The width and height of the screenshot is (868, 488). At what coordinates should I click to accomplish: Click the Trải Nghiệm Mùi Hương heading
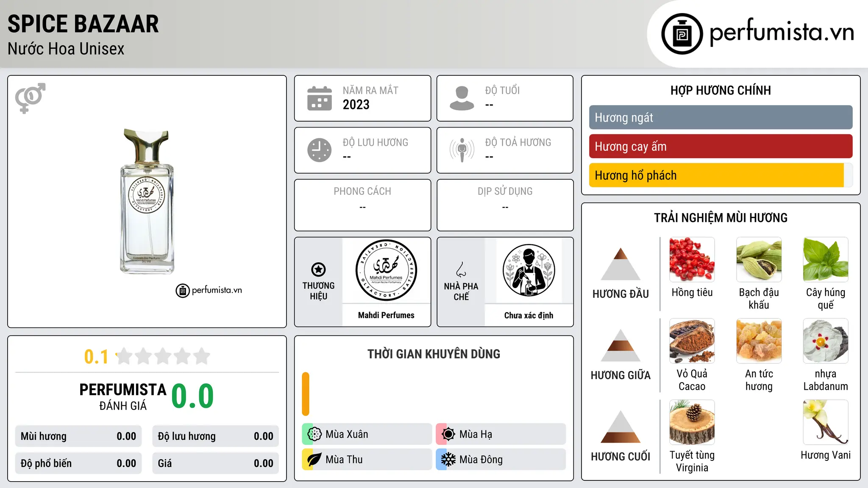(x=721, y=218)
